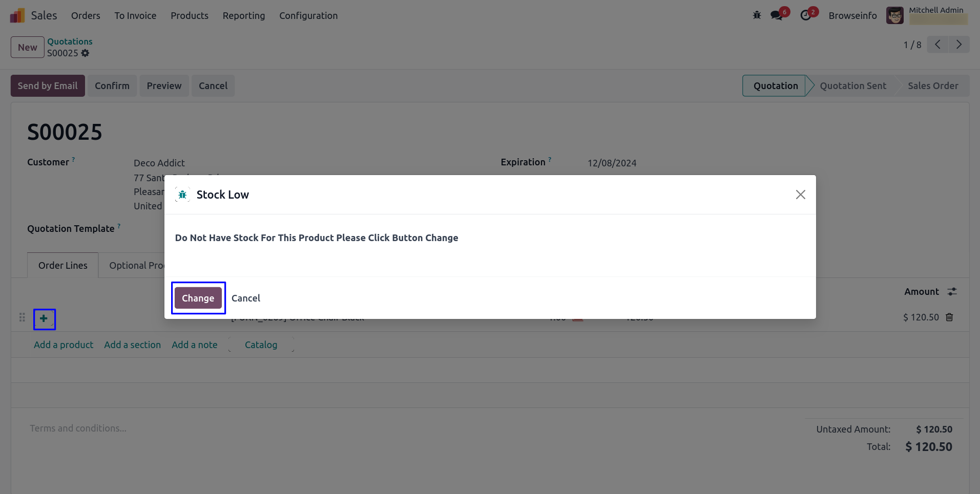Screen dimensions: 980x494
Task: Go to next record arrow
Action: (x=959, y=45)
